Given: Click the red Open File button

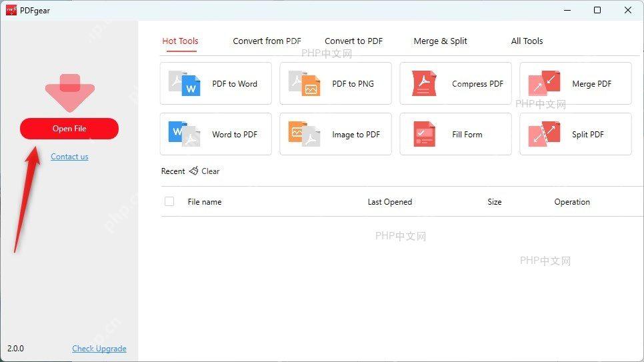Looking at the screenshot, I should coord(69,129).
